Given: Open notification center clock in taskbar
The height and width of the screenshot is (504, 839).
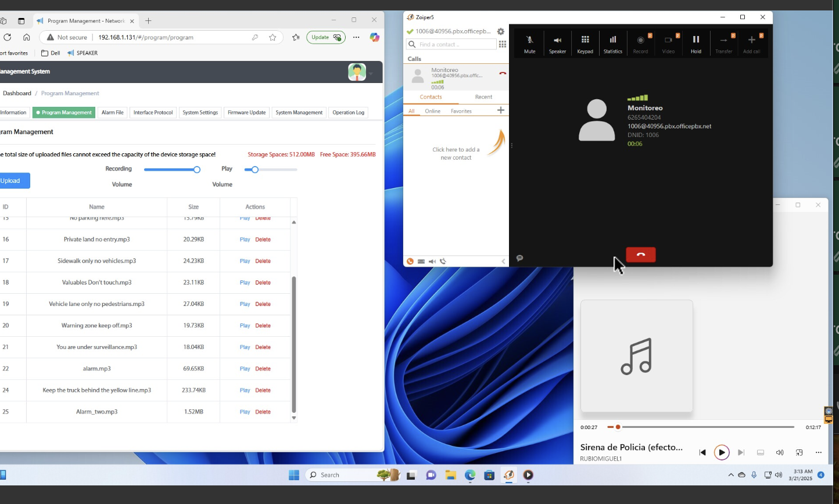Looking at the screenshot, I should pyautogui.click(x=801, y=475).
